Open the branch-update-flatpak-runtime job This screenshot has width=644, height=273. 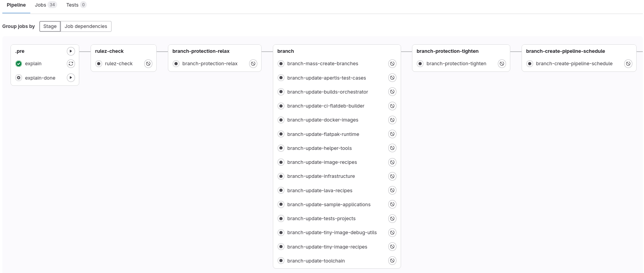pos(323,134)
